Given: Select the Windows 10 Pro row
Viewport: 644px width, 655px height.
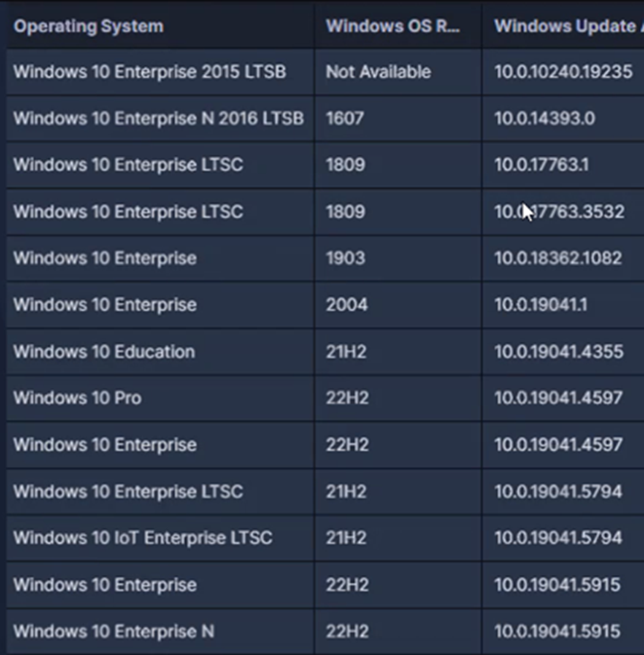Looking at the screenshot, I should coord(77,398).
